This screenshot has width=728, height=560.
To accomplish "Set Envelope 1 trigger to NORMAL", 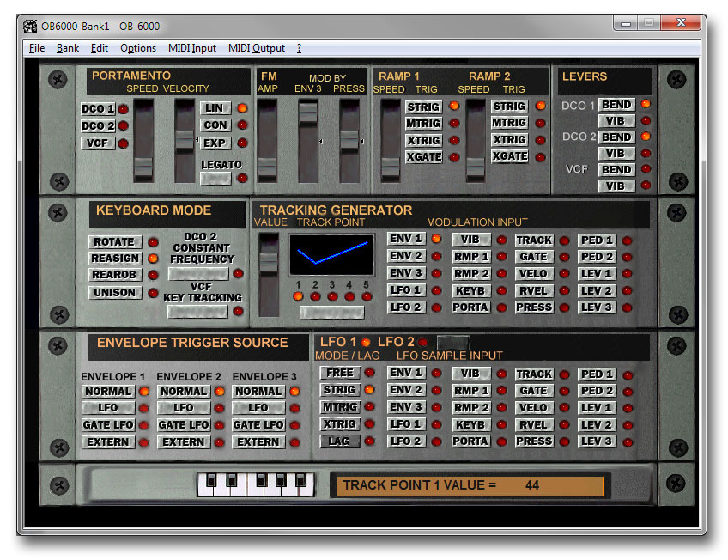I will (108, 392).
